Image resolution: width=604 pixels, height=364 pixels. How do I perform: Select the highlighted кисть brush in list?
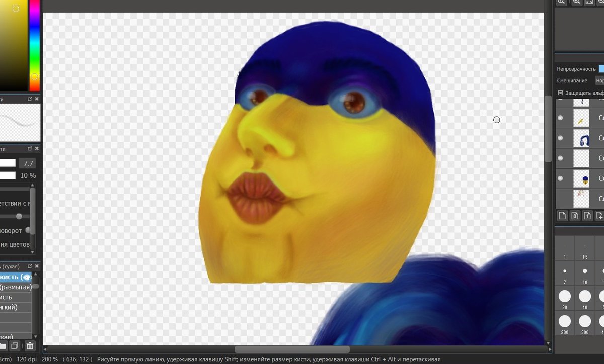(15, 277)
